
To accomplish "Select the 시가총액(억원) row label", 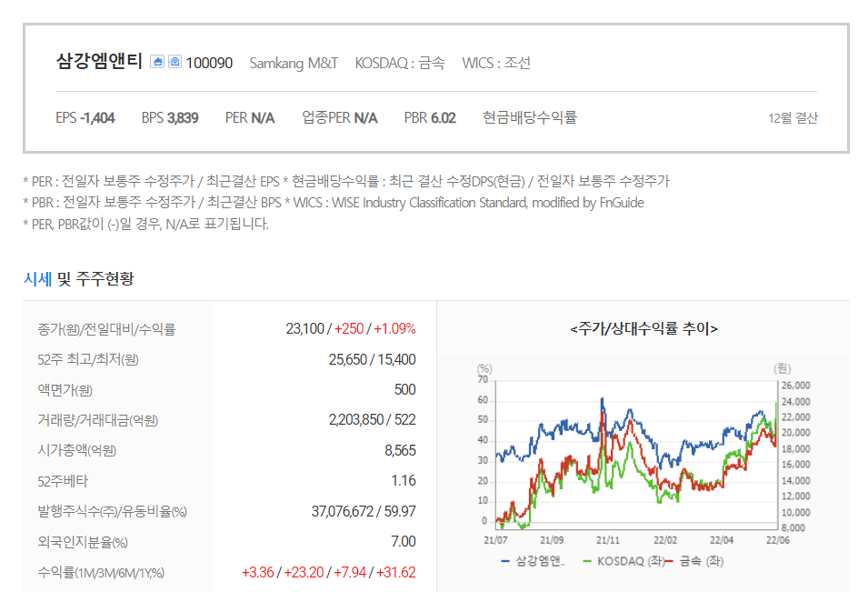I will [x=77, y=451].
